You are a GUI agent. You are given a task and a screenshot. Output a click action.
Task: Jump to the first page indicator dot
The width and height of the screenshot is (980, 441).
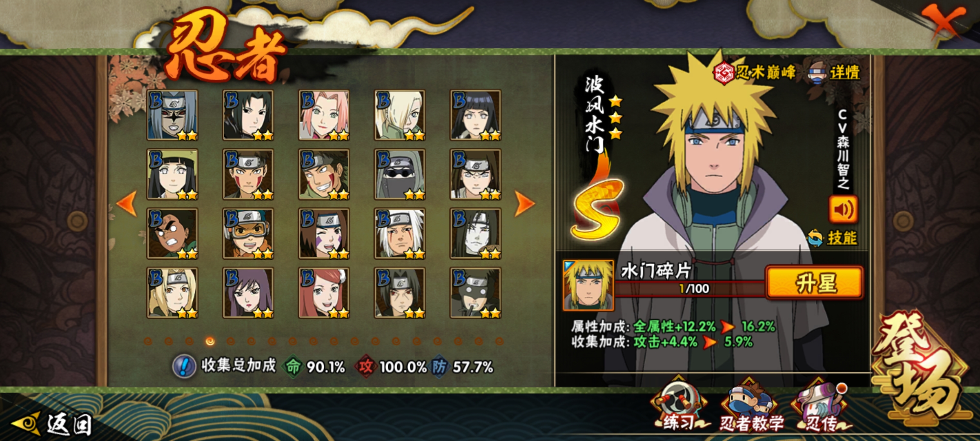(x=148, y=341)
